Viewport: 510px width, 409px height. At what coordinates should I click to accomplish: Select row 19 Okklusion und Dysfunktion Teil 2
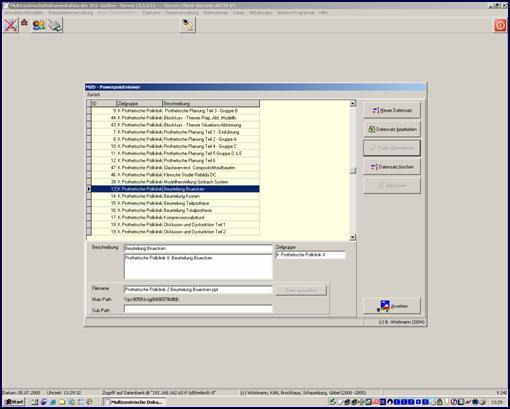175,232
